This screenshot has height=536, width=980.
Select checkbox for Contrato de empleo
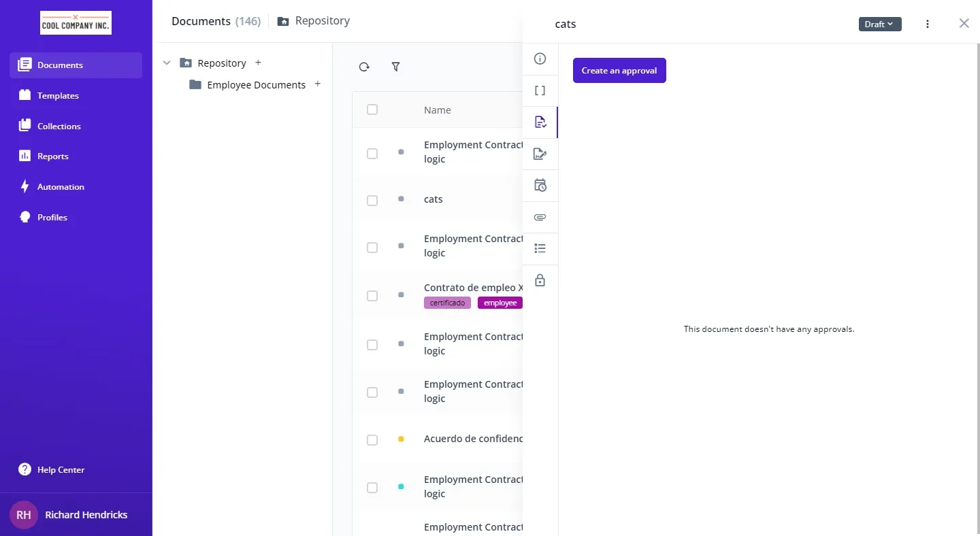pyautogui.click(x=372, y=296)
